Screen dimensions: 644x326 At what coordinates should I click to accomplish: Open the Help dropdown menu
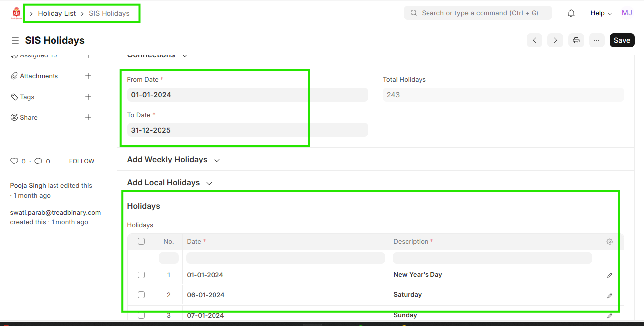click(601, 13)
